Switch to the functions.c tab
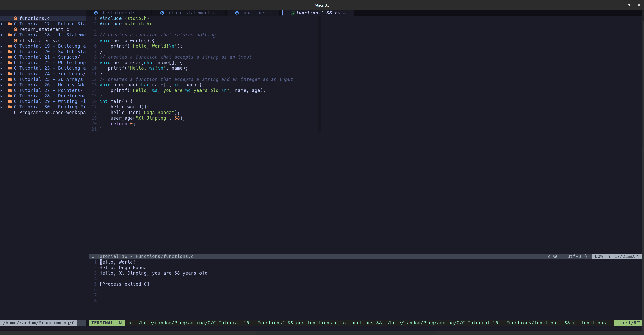644x335 pixels. tap(256, 13)
